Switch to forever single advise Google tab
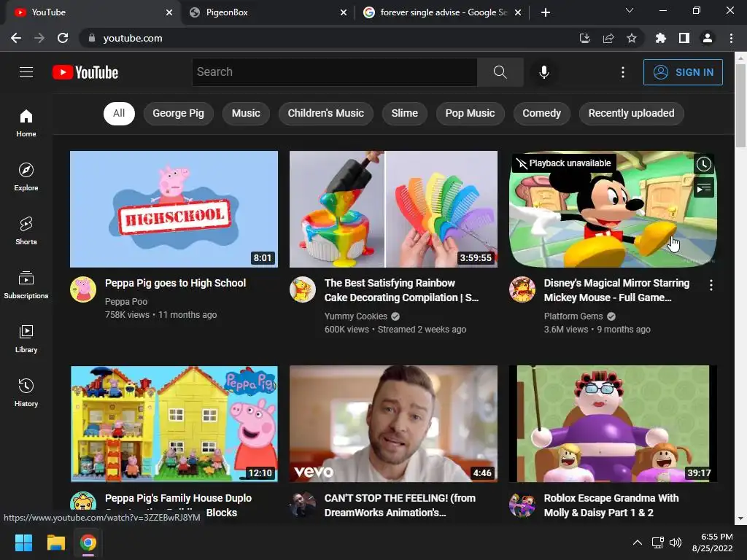The height and width of the screenshot is (560, 747). [x=441, y=12]
